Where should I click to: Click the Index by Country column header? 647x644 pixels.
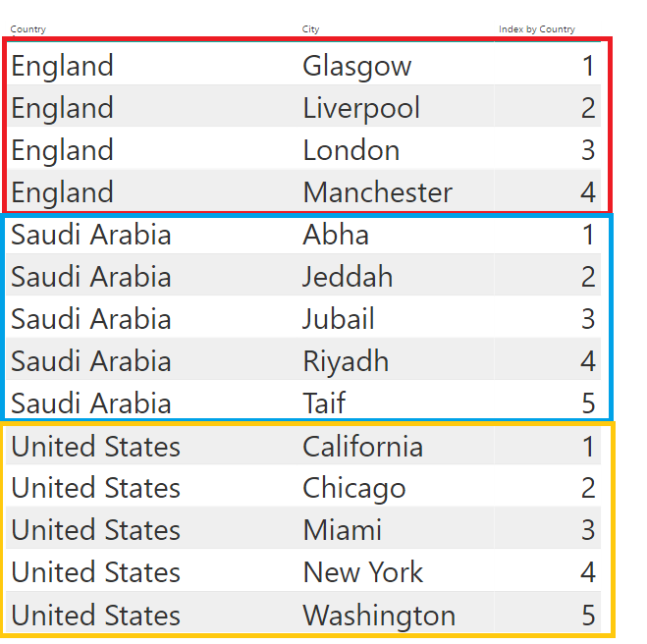click(x=536, y=29)
